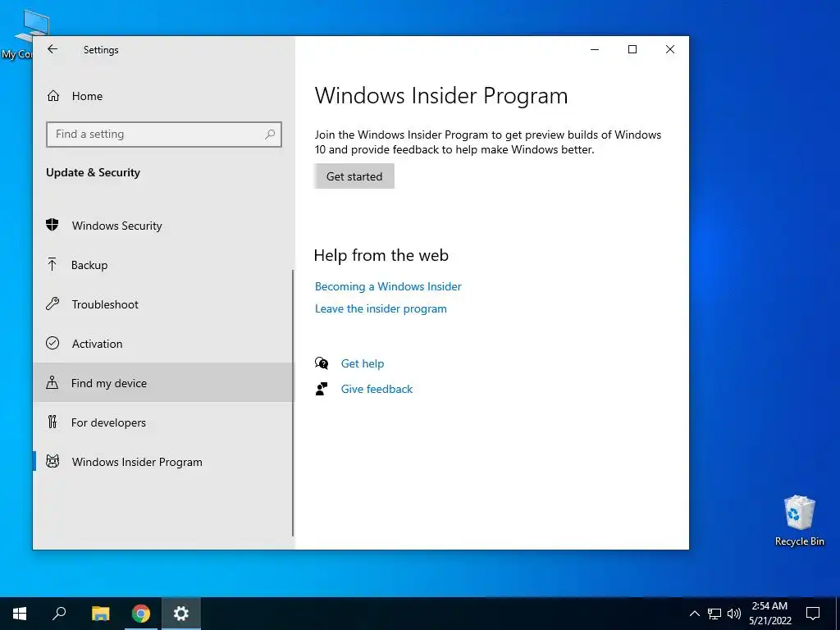
Task: Open the Windows Start menu
Action: [x=20, y=614]
